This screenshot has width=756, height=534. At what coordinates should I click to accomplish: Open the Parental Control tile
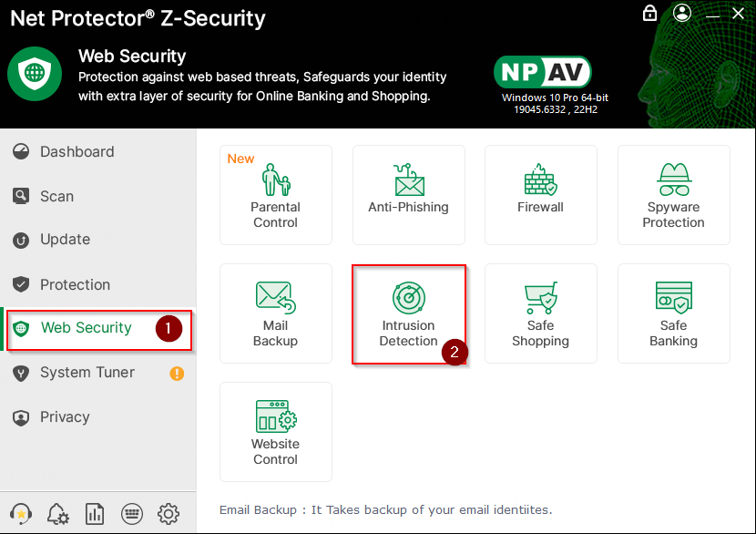click(275, 194)
